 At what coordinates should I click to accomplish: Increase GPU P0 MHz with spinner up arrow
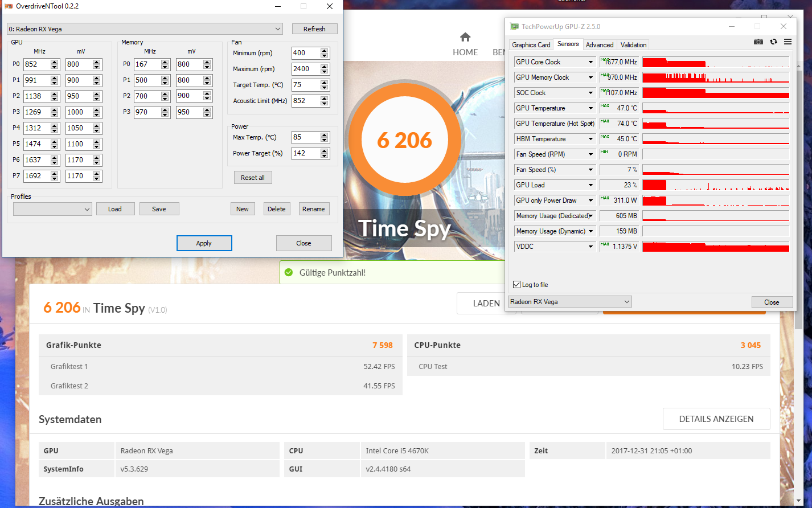pyautogui.click(x=55, y=62)
